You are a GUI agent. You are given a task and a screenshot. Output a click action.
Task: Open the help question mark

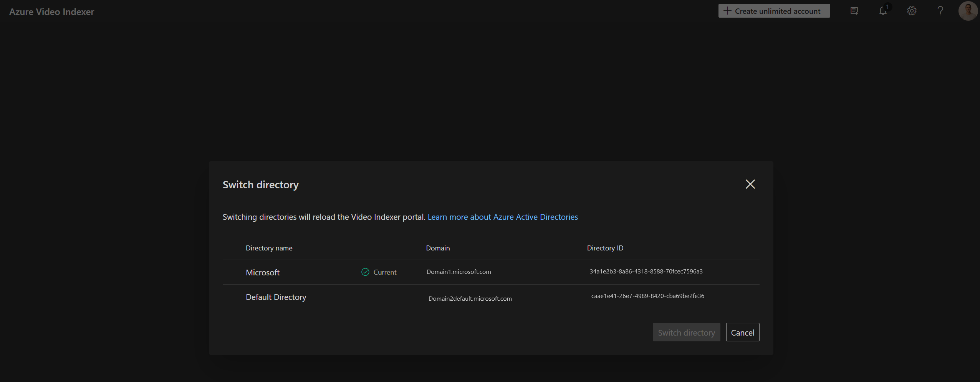tap(940, 11)
